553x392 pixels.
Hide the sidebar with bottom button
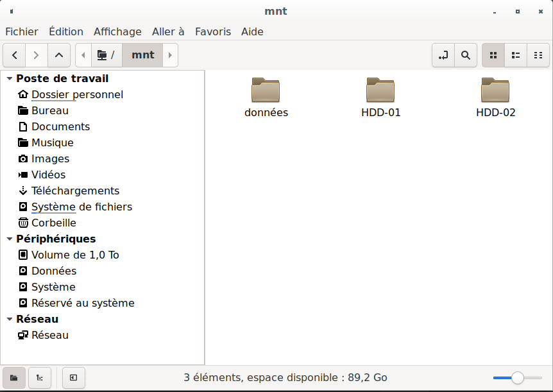[x=73, y=378]
